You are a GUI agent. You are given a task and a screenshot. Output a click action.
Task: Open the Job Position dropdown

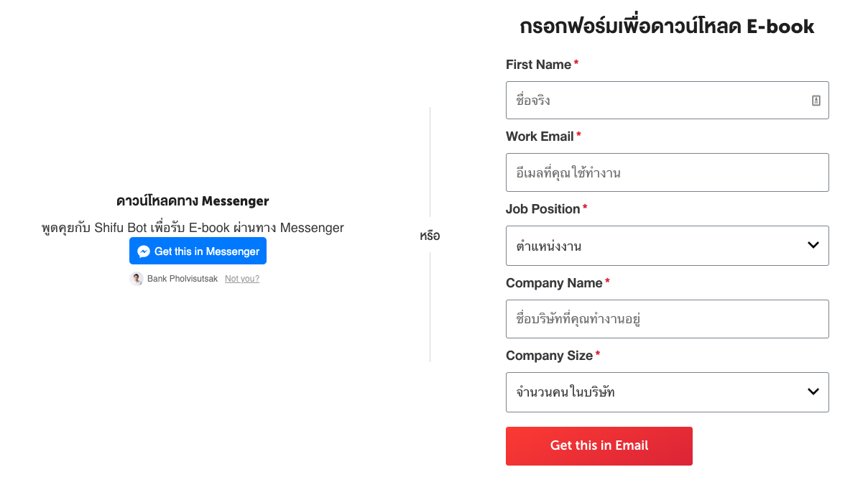pyautogui.click(x=666, y=246)
